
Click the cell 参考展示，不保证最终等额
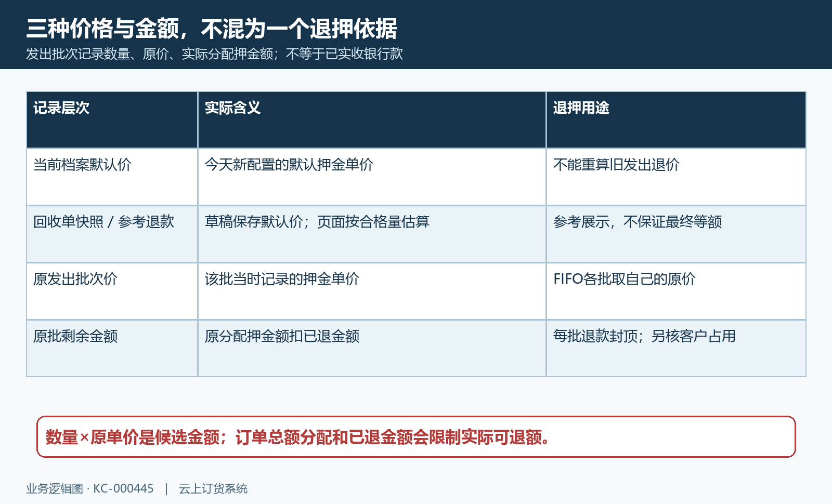(676, 234)
